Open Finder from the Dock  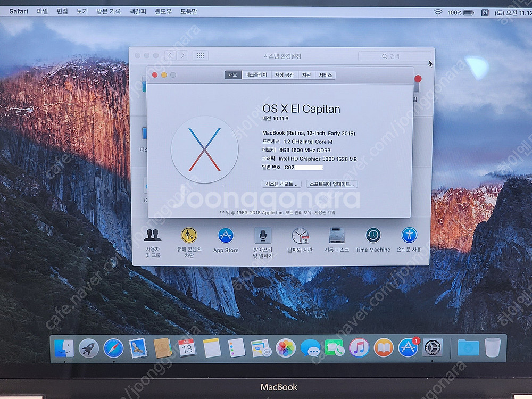[x=64, y=348]
